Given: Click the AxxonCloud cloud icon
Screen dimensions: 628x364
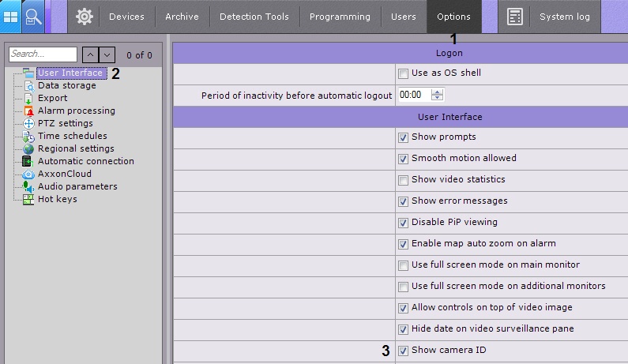Looking at the screenshot, I should click(x=29, y=174).
